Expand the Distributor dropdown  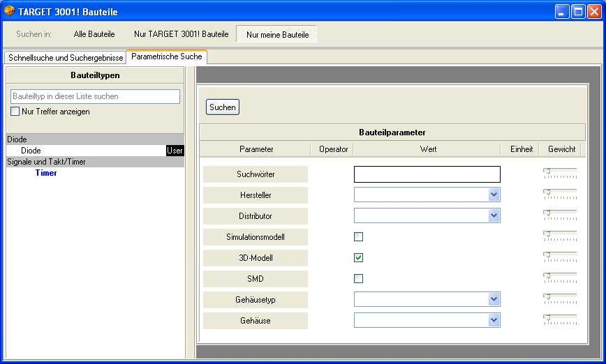(494, 216)
